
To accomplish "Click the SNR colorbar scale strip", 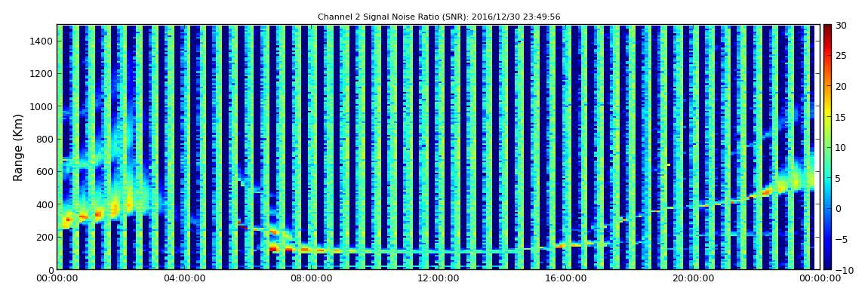I will click(827, 147).
